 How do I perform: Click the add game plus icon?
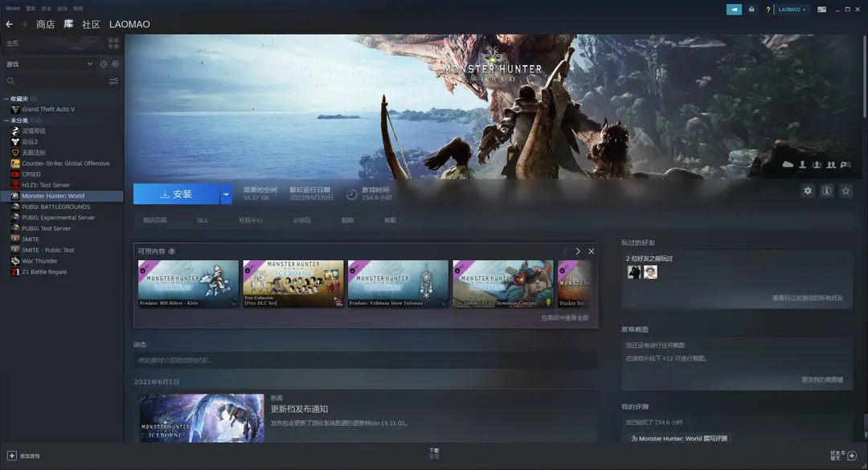click(11, 456)
